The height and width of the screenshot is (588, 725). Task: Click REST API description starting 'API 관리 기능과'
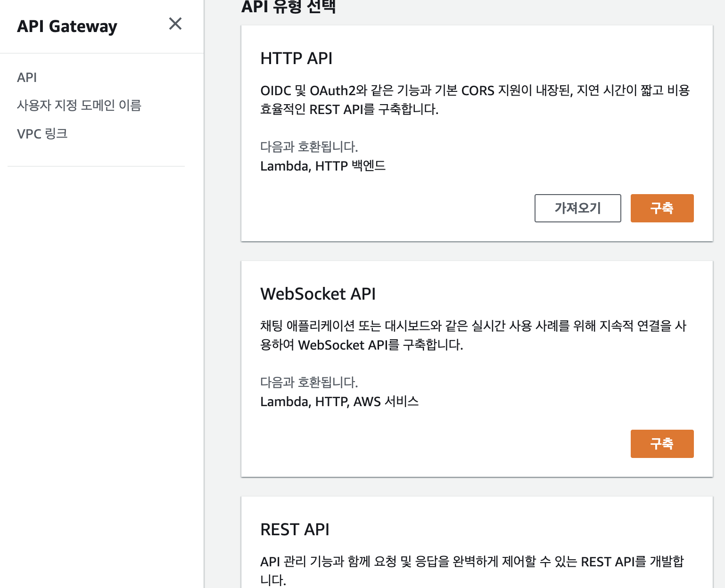(x=472, y=571)
